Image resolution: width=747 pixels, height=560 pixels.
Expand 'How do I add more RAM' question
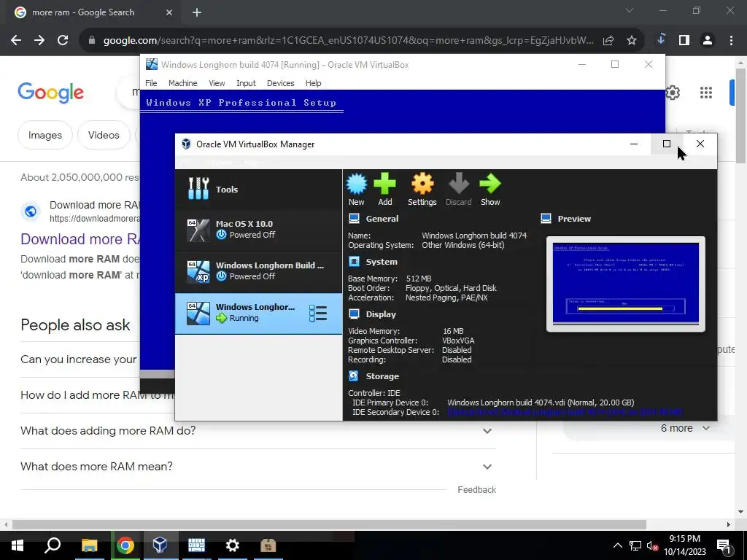pyautogui.click(x=98, y=394)
